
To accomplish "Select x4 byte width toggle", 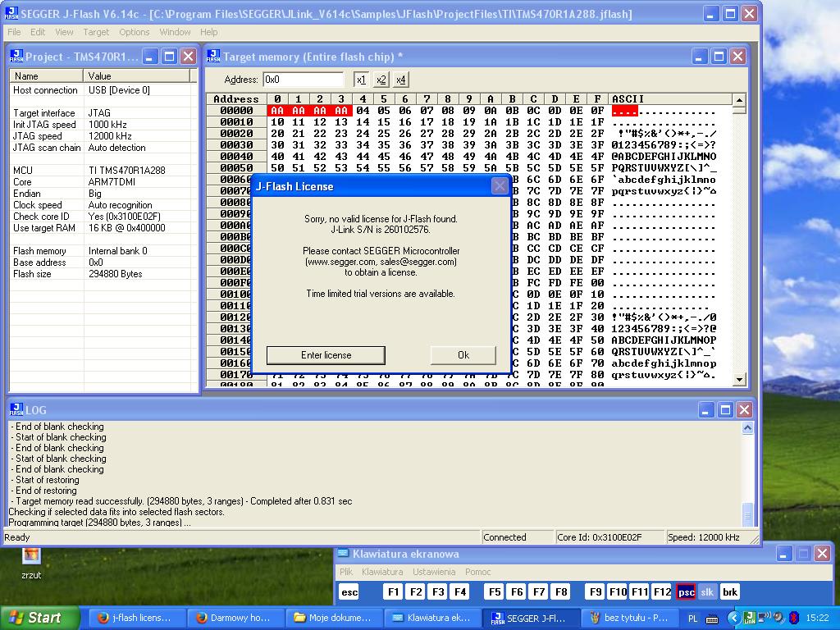I will [x=400, y=80].
